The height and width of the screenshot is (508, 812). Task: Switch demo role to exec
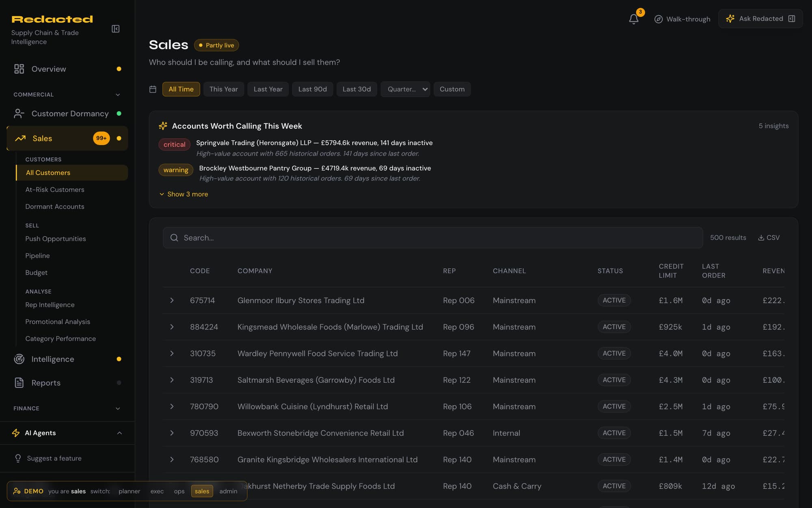[157, 491]
